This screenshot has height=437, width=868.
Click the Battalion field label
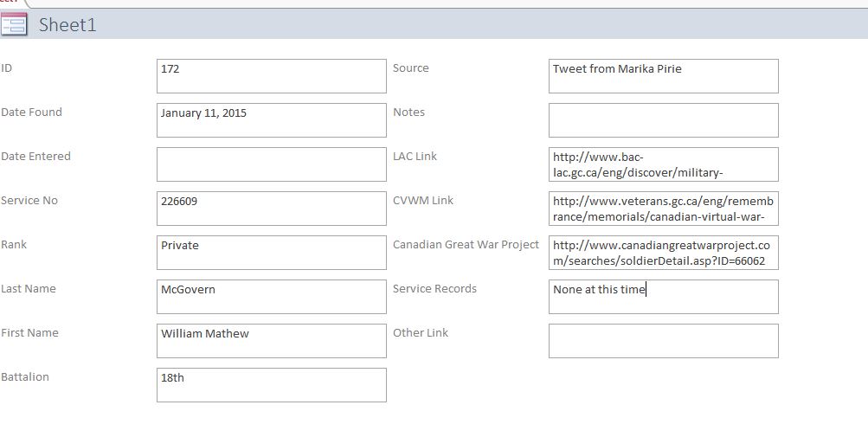25,377
